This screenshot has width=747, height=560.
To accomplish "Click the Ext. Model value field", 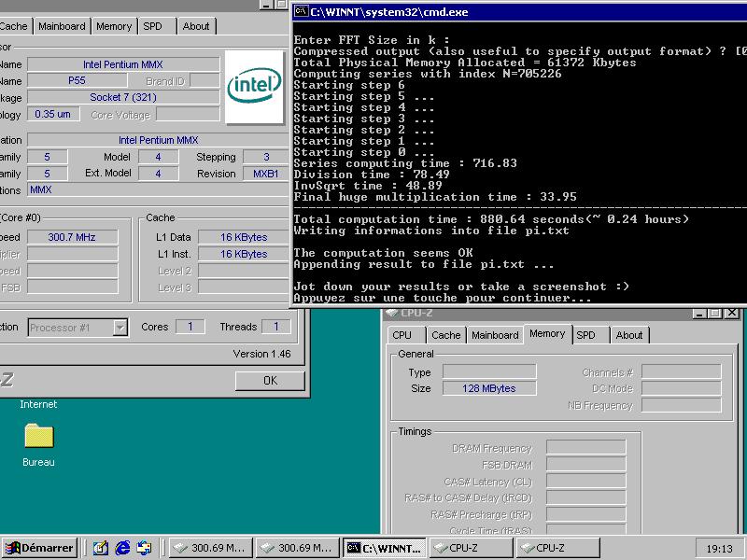I will click(158, 174).
